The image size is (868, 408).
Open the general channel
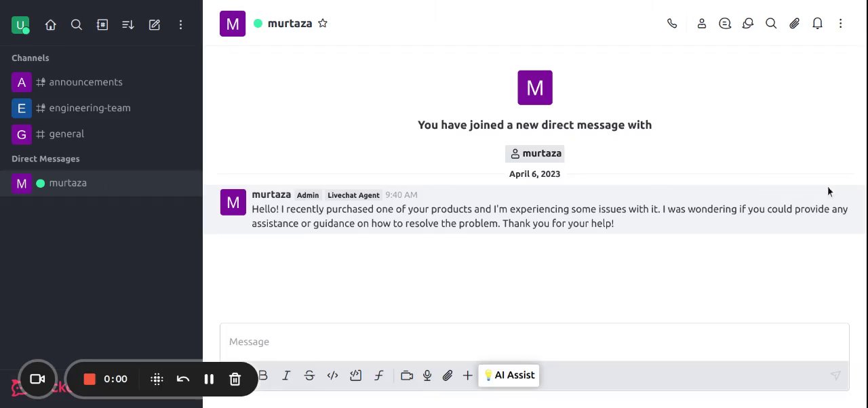[x=66, y=134]
